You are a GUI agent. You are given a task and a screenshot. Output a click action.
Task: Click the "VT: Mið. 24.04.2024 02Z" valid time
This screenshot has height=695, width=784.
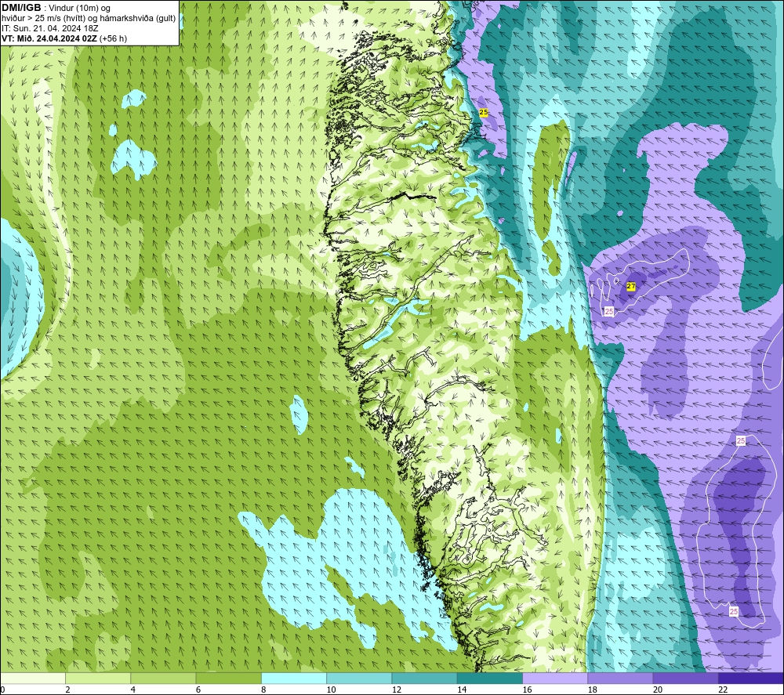coord(49,38)
